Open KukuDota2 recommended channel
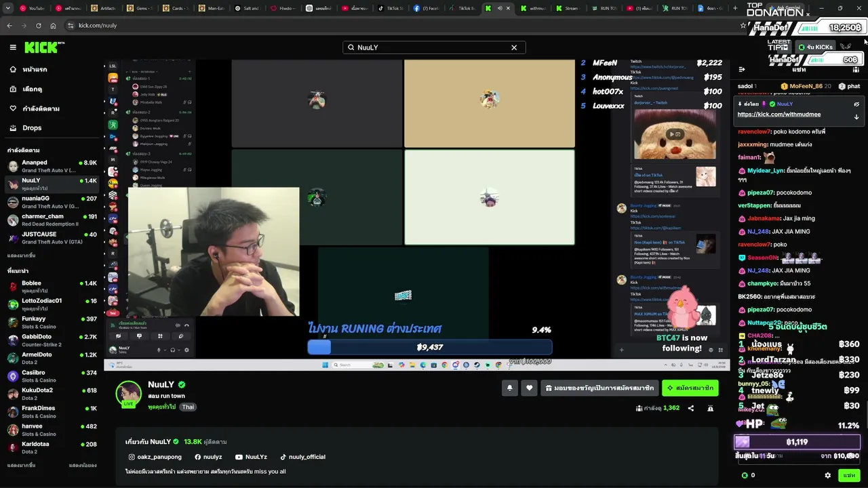 [x=52, y=394]
